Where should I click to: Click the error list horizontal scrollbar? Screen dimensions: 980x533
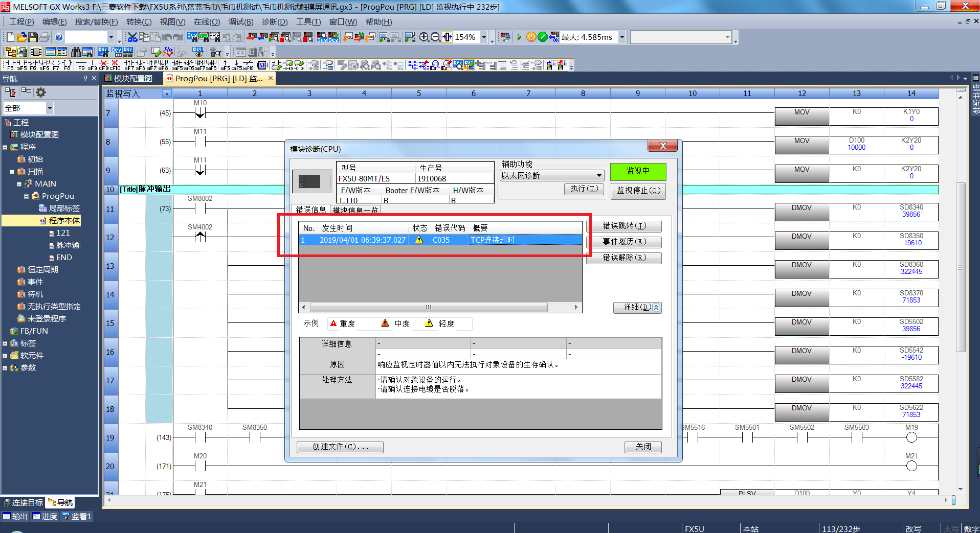[429, 307]
